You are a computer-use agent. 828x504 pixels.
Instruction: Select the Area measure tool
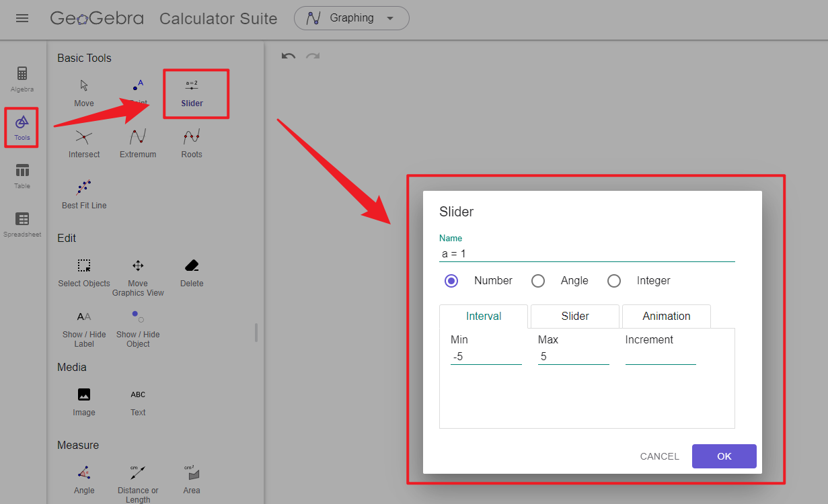coord(191,479)
